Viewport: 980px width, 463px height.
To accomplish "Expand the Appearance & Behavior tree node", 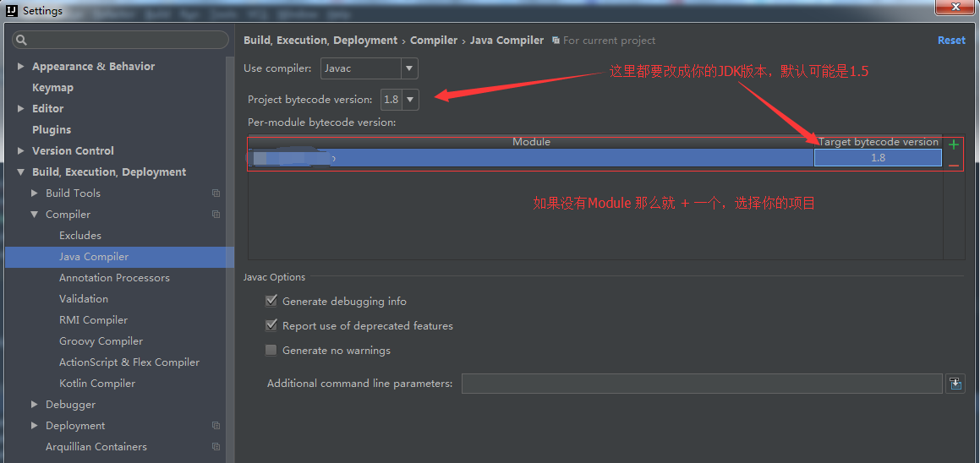I will (x=21, y=67).
